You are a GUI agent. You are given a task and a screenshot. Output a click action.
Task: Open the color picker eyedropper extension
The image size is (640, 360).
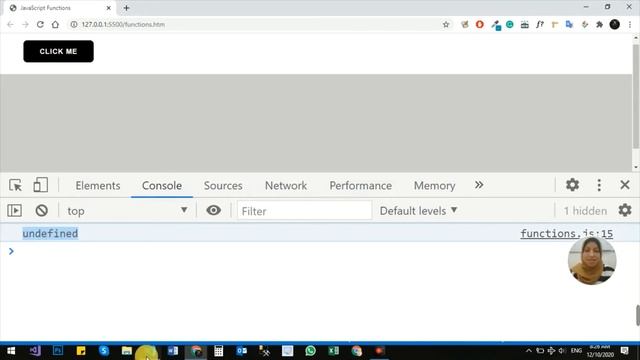[496, 25]
